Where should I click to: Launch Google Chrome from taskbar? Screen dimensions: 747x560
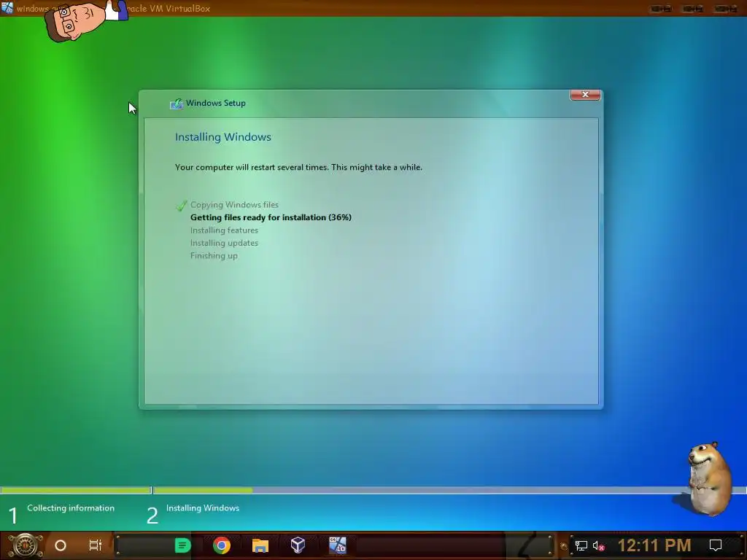click(x=222, y=545)
